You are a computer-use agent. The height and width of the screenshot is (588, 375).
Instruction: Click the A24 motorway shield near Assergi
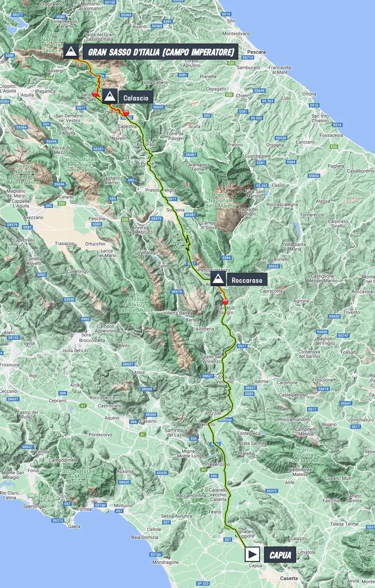49,78
